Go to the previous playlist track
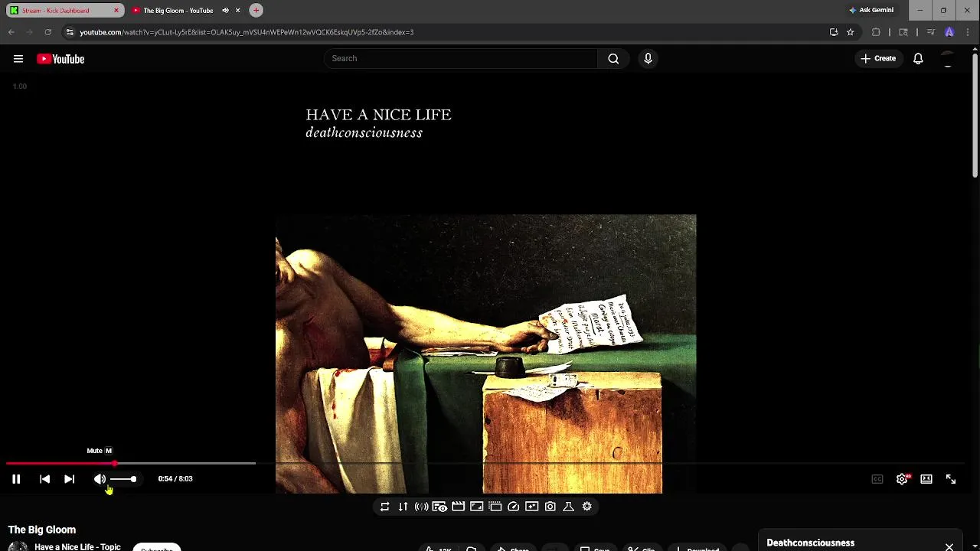This screenshot has width=980, height=551. (x=44, y=479)
